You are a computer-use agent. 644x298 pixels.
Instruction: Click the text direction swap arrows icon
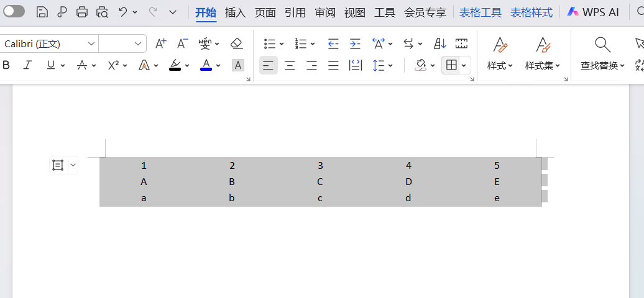[x=408, y=43]
